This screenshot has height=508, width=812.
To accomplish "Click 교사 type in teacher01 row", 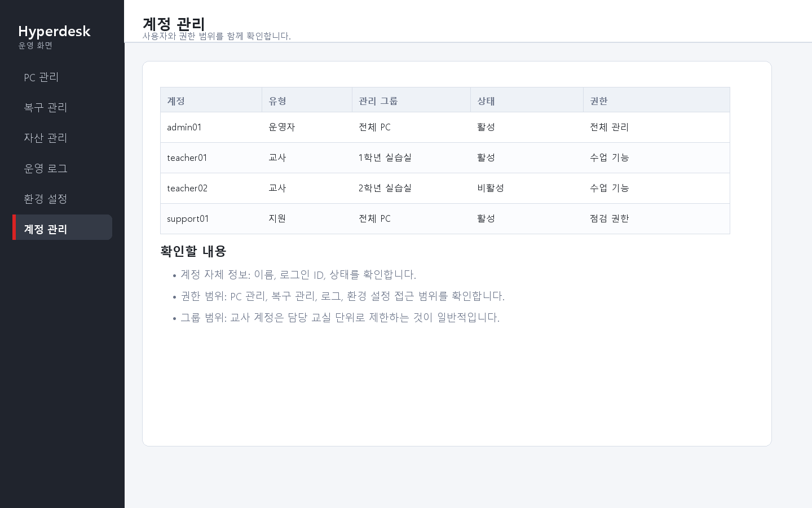I will pos(307,158).
